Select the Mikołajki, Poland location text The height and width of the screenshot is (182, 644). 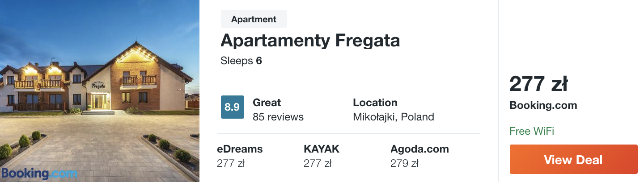[x=393, y=117]
